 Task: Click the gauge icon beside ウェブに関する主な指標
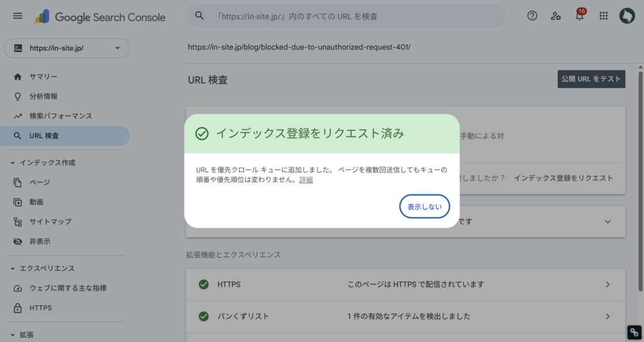point(18,288)
